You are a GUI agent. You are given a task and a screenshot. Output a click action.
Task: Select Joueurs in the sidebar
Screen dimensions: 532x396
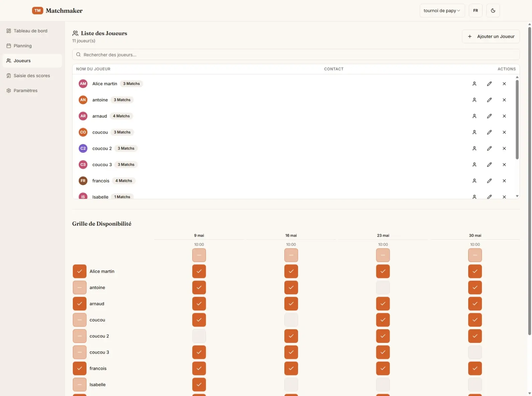point(32,61)
